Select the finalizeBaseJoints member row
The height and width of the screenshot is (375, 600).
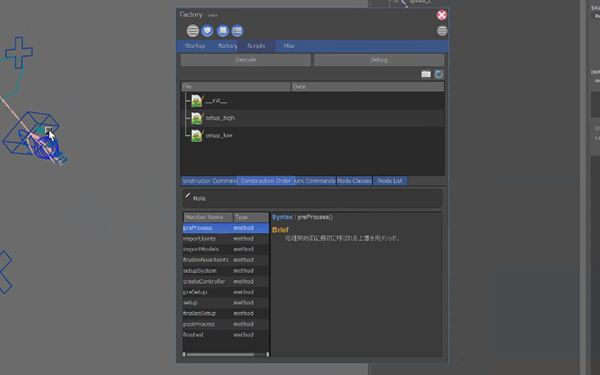tap(226, 260)
